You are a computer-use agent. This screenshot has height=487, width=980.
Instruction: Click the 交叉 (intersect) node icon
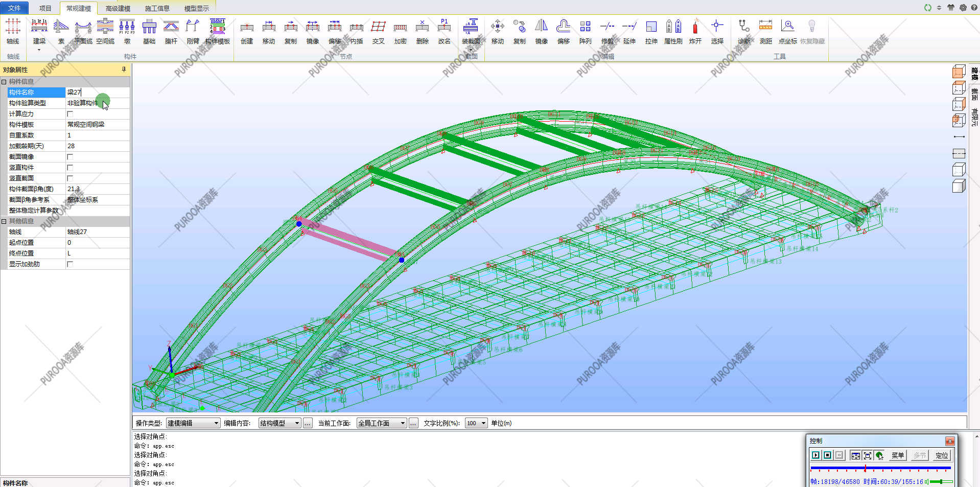(378, 31)
